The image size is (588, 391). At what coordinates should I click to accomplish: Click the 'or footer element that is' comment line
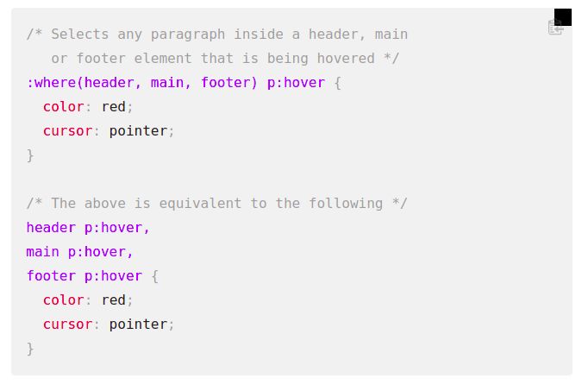pos(225,59)
